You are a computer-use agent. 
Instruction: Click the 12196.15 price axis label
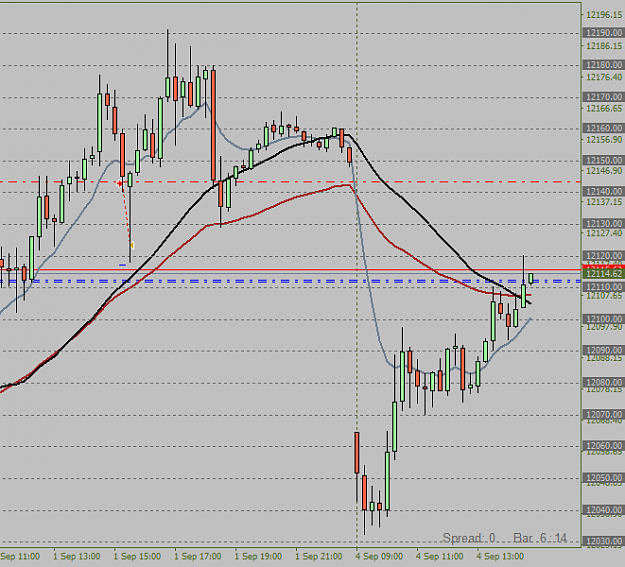603,15
